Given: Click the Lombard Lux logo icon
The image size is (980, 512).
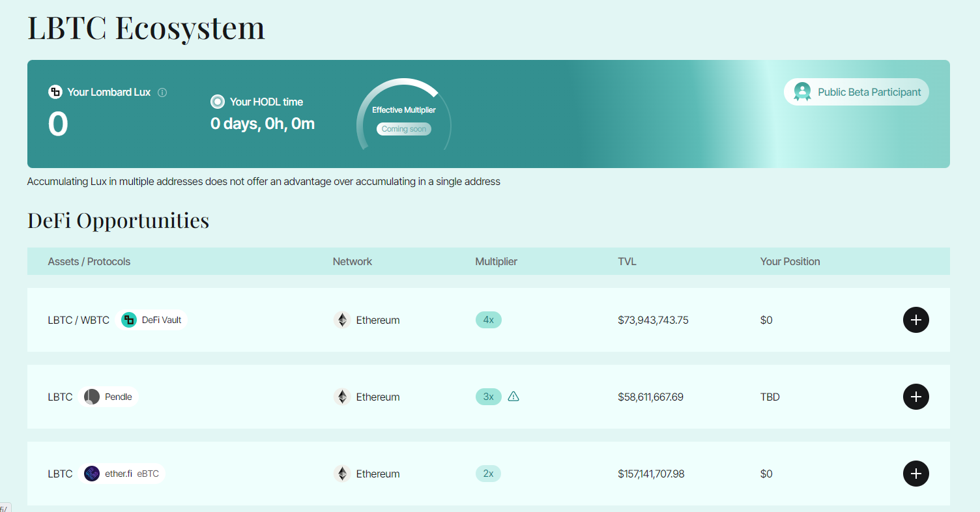Looking at the screenshot, I should pos(55,92).
